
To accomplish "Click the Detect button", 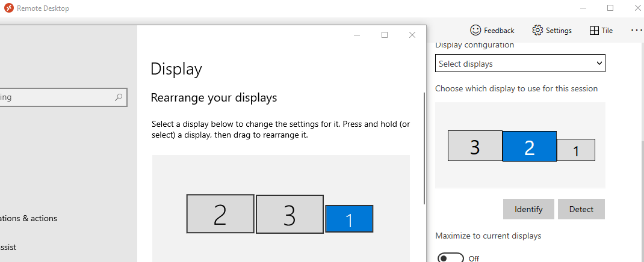I will click(x=581, y=209).
